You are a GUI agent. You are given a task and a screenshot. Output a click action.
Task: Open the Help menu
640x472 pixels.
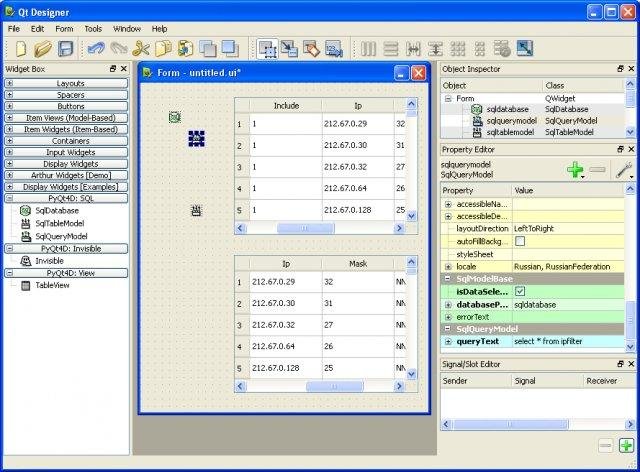(x=159, y=29)
